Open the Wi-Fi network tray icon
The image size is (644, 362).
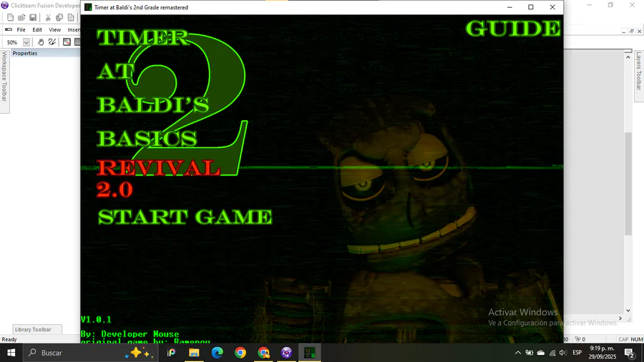[552, 353]
